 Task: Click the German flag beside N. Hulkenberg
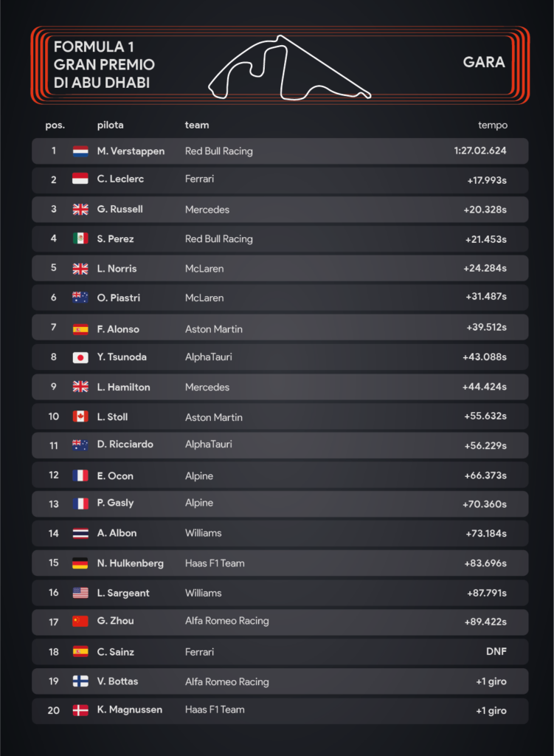point(80,563)
